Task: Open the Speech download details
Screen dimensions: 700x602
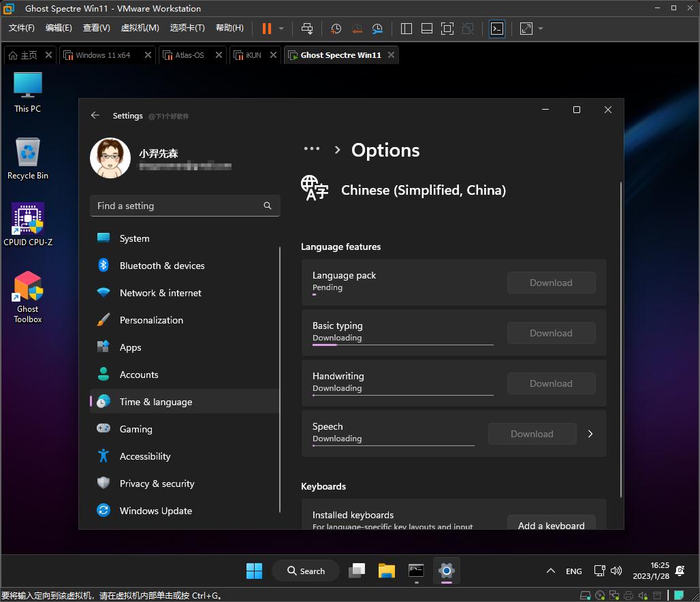Action: 590,433
